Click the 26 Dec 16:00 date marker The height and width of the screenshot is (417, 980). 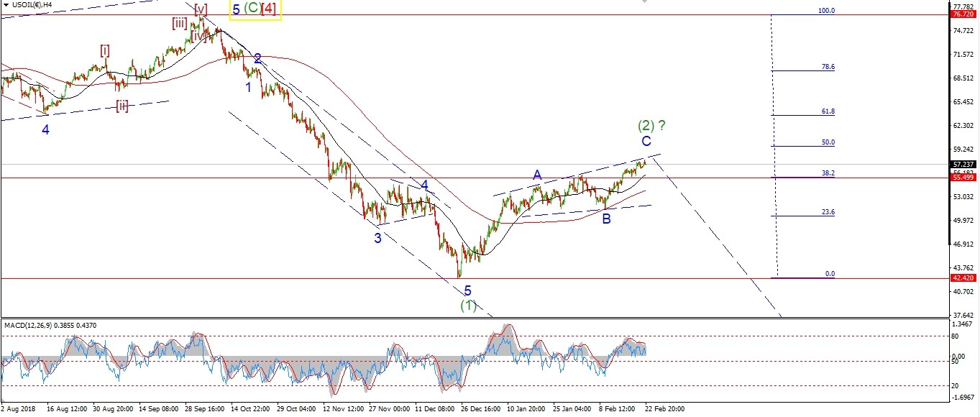(x=482, y=409)
